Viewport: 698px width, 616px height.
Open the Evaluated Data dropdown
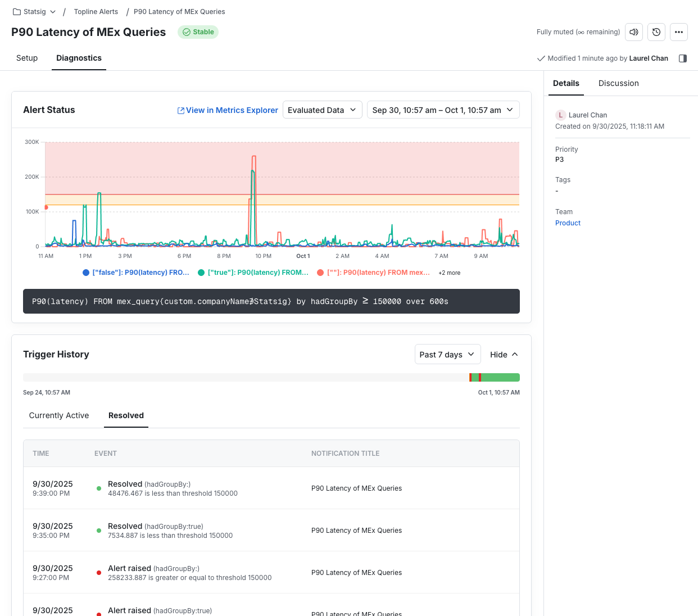322,110
